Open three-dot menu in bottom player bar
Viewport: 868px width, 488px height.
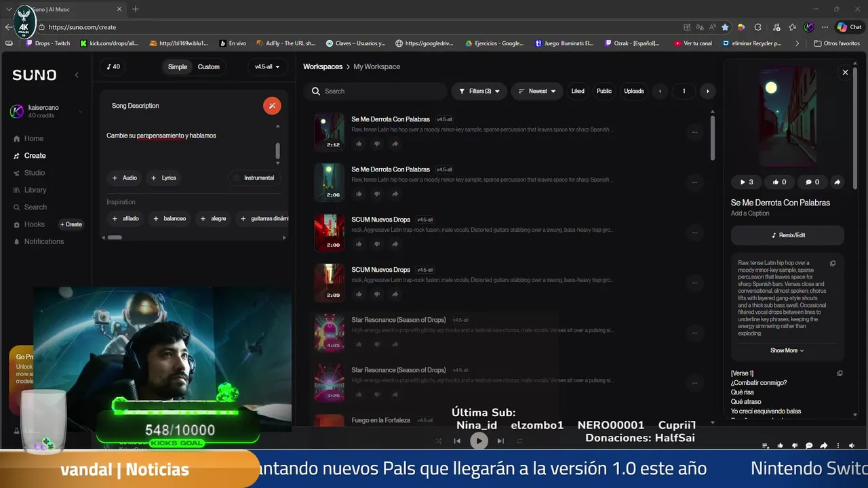coord(838,446)
